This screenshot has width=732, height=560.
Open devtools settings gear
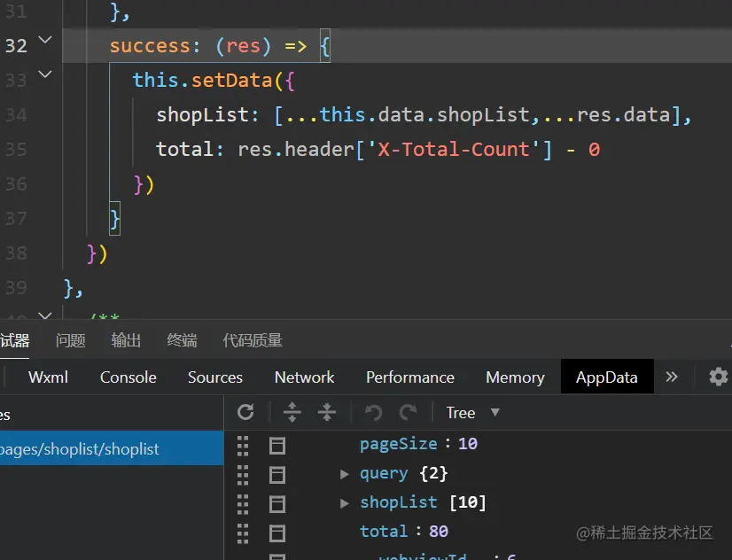718,377
